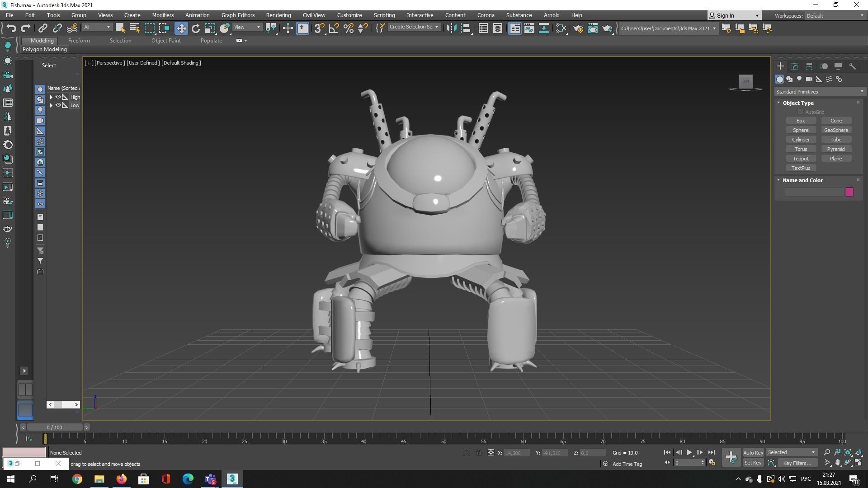Hide the High layer via its eye icon
The height and width of the screenshot is (488, 868).
pyautogui.click(x=58, y=97)
